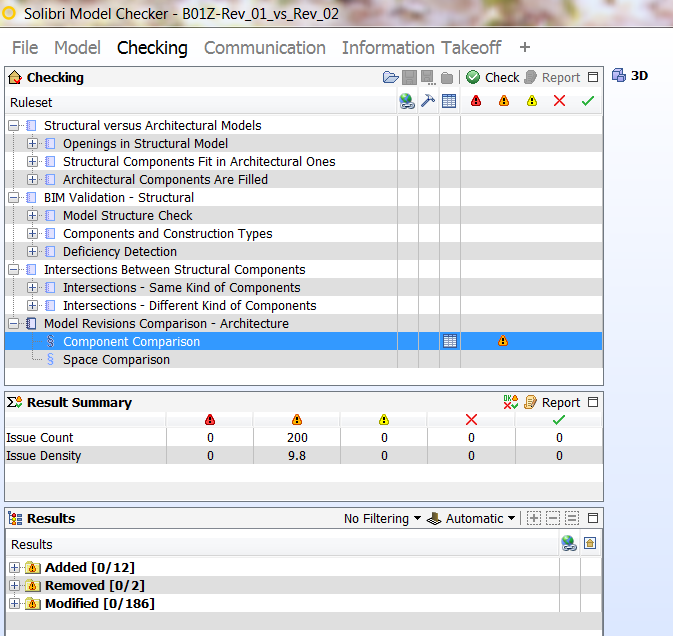
Task: Select the Deficiency Detection tree row label
Action: pos(120,251)
